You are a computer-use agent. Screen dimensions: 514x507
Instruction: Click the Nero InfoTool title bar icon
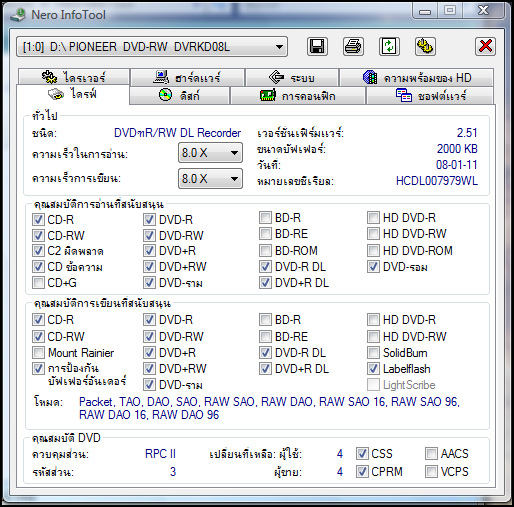18,15
